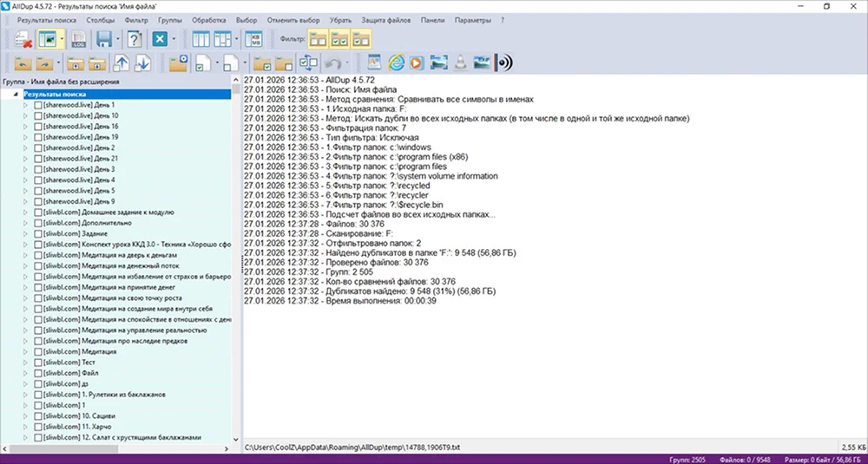Click the LOG file toolbar icon
The width and height of the screenshot is (868, 464).
click(x=77, y=40)
